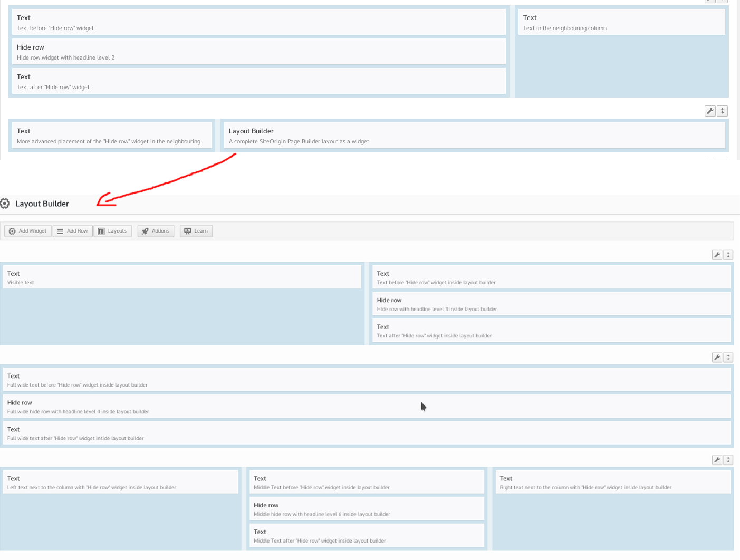Open the 'Text after "Hide row" widget' widget
This screenshot has height=560, width=740.
258,81
